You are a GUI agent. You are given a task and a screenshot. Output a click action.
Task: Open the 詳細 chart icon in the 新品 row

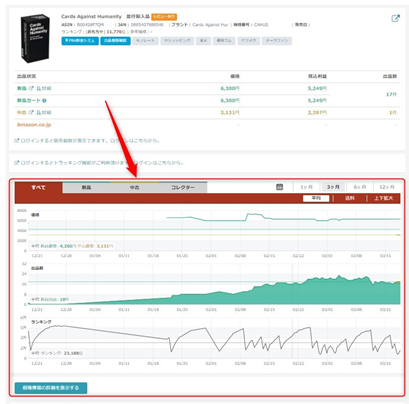click(x=44, y=88)
